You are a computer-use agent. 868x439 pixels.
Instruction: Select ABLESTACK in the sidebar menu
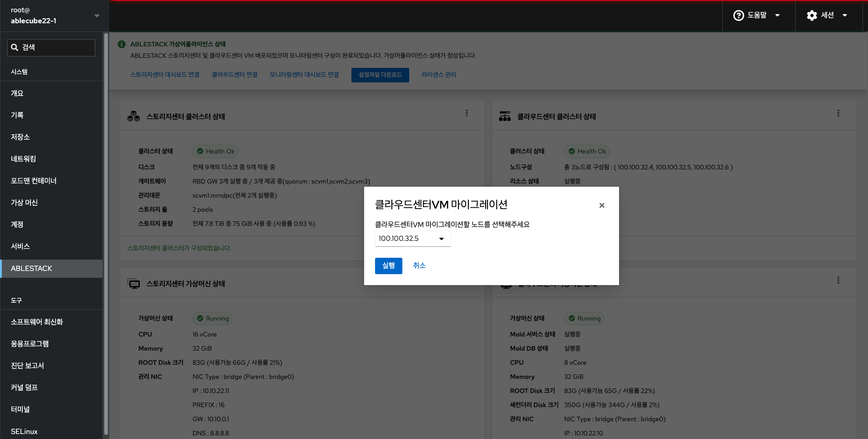tap(51, 269)
